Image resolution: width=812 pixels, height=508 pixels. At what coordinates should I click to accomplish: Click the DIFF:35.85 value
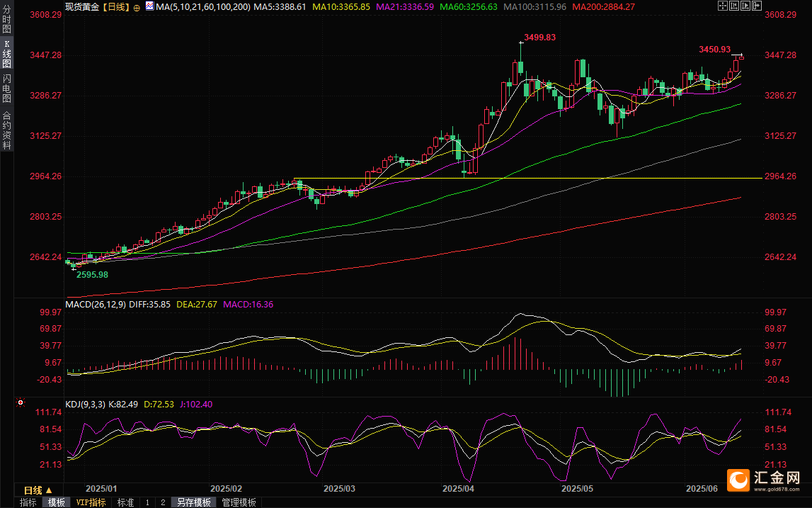[x=149, y=304]
